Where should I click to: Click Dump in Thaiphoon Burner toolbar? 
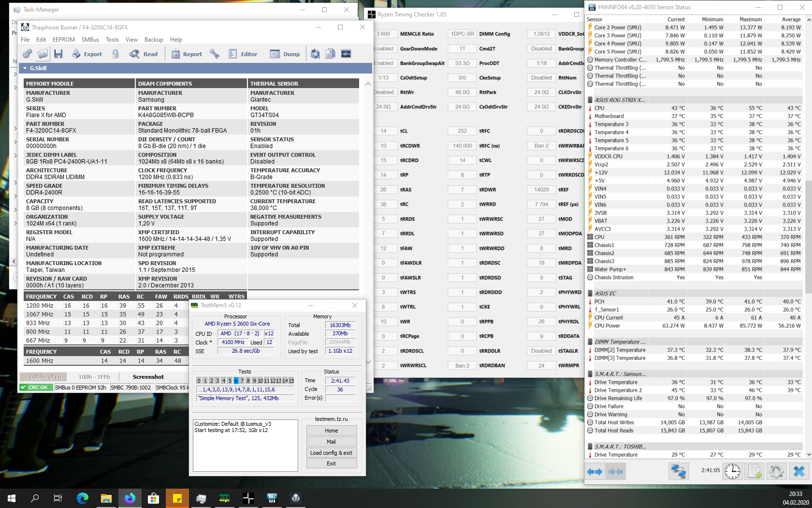[x=285, y=54]
